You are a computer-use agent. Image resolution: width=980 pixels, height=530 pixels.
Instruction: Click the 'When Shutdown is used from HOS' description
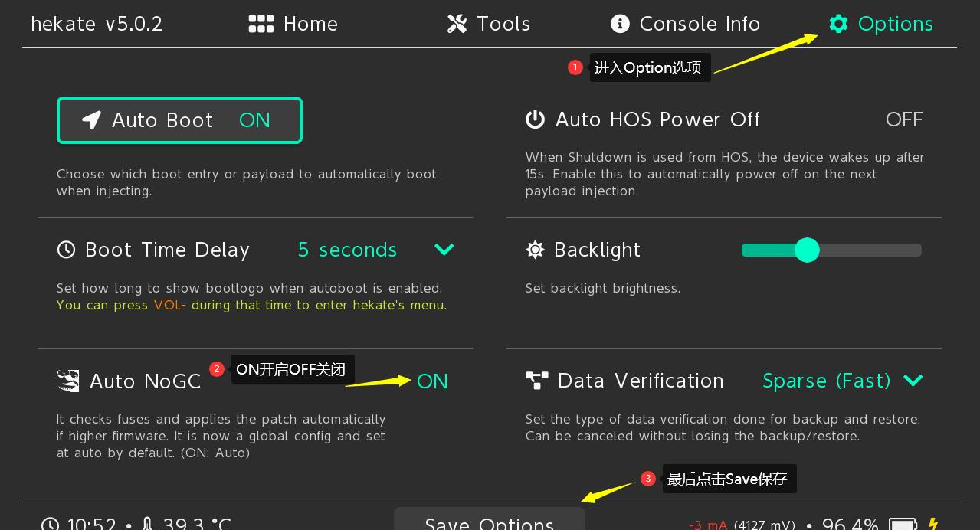point(725,174)
